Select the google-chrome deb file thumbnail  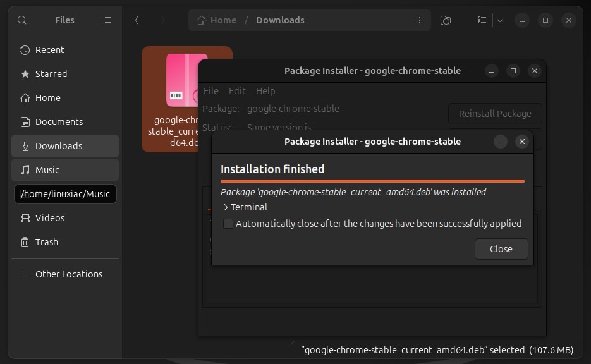pos(183,80)
